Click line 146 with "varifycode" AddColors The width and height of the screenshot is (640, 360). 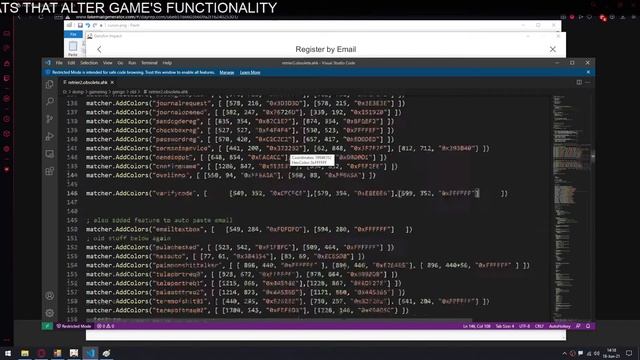point(297,193)
